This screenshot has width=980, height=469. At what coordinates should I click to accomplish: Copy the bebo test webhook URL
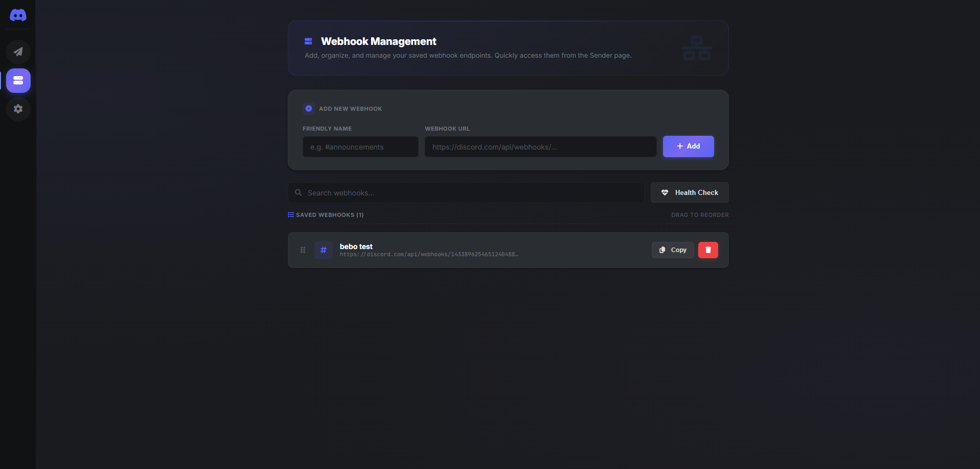673,250
